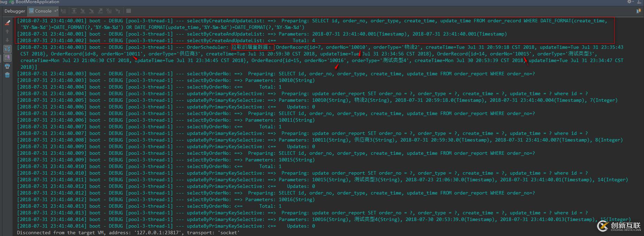This screenshot has width=644, height=236.
Task: Click the Step Over icon
Action: point(74,11)
